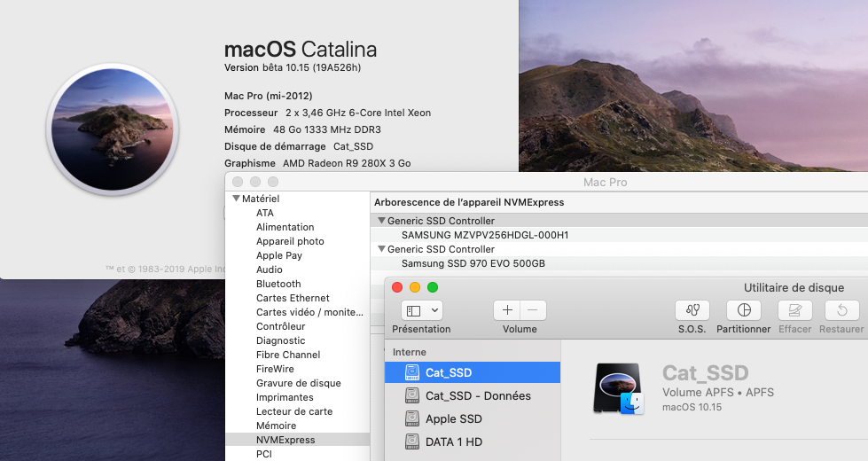Image resolution: width=868 pixels, height=461 pixels.
Task: Click the Utilitaire de disque window title
Action: (x=794, y=288)
